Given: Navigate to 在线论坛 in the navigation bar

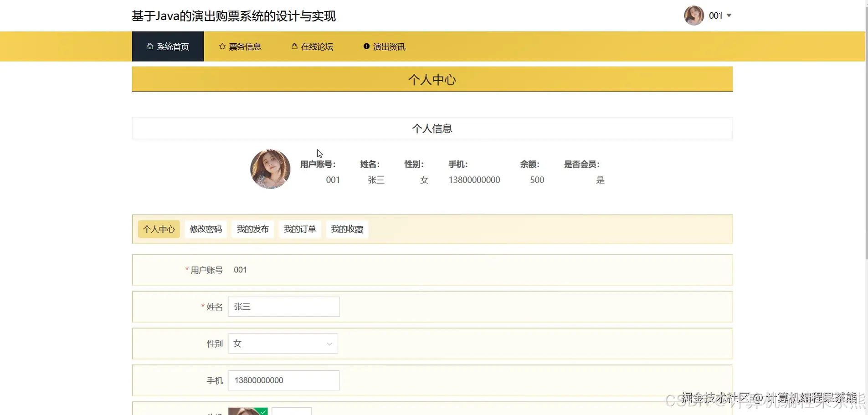Looking at the screenshot, I should [x=317, y=46].
